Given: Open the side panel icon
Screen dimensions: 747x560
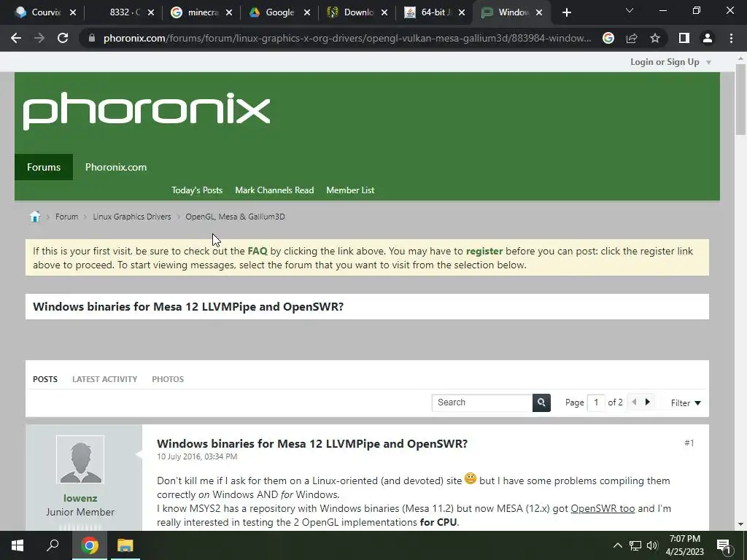Looking at the screenshot, I should coord(684,38).
